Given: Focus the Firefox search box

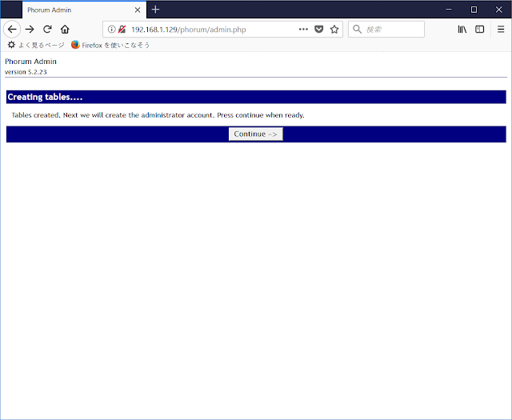Looking at the screenshot, I should [386, 30].
